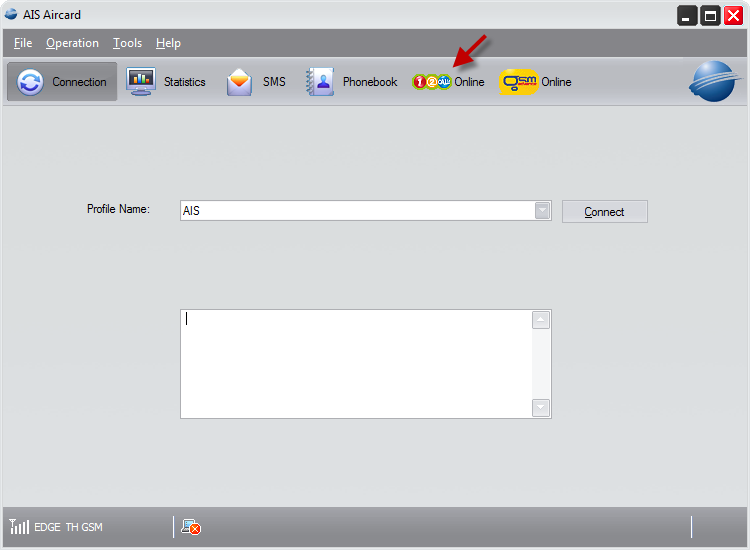Minimize the AIS Aircard window
This screenshot has width=750, height=550.
coord(687,16)
